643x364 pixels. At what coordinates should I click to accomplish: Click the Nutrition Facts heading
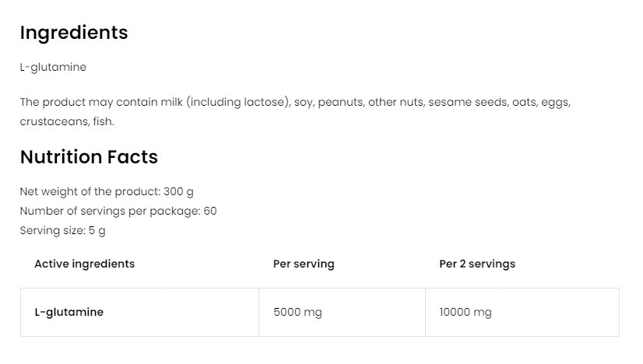coord(89,157)
